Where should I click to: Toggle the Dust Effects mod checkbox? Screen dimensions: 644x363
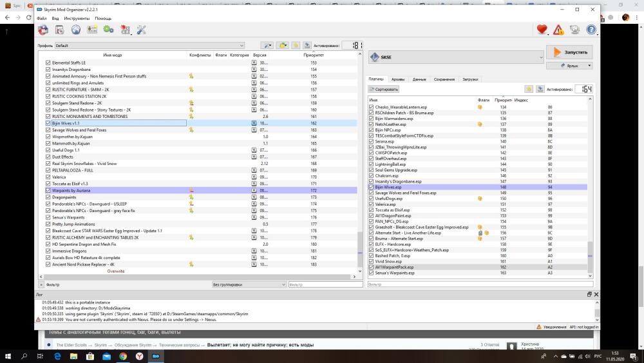pyautogui.click(x=48, y=157)
